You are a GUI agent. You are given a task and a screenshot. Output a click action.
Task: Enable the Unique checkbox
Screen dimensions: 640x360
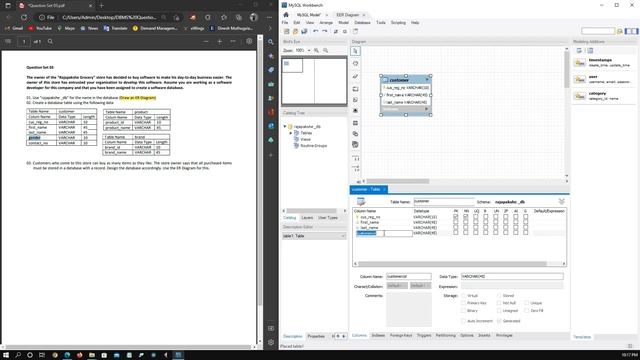[527, 303]
